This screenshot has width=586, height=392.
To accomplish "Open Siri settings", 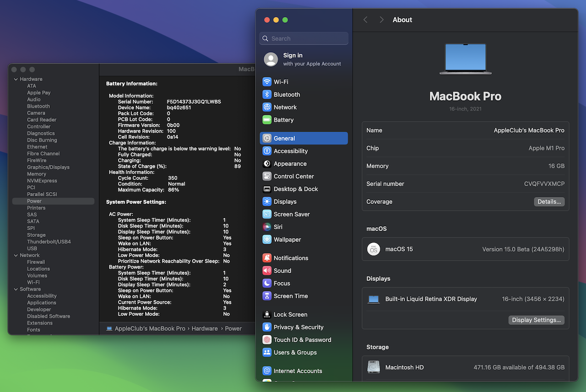I will coord(304,227).
